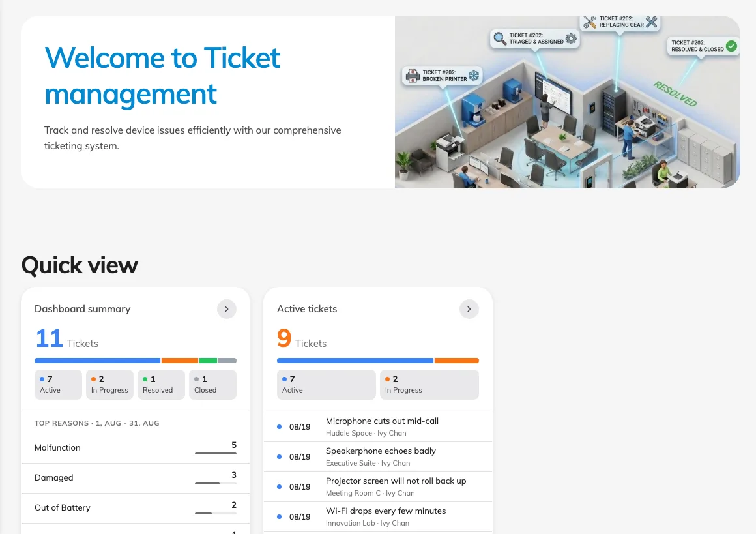The height and width of the screenshot is (534, 756).
Task: Click the 7 Active chip in Dashboard summary
Action: click(x=59, y=385)
